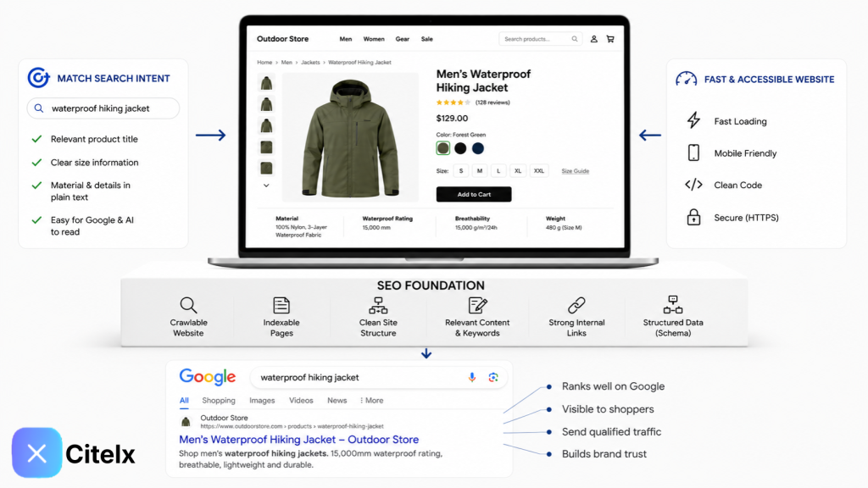Image resolution: width=868 pixels, height=488 pixels.
Task: Open the More menu in Google tabs
Action: point(371,401)
